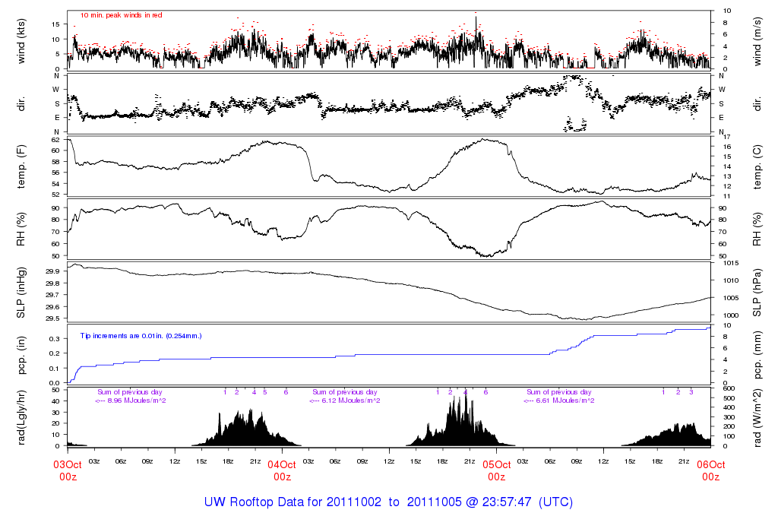The width and height of the screenshot is (778, 532).
Task: Click the '21z' tick before 05Oct
Action: coord(470,461)
